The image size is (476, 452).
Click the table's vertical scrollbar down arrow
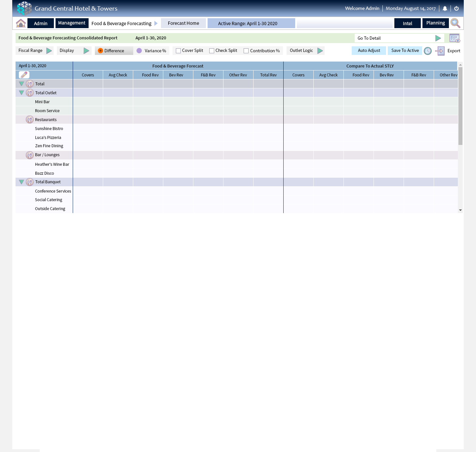click(x=460, y=210)
